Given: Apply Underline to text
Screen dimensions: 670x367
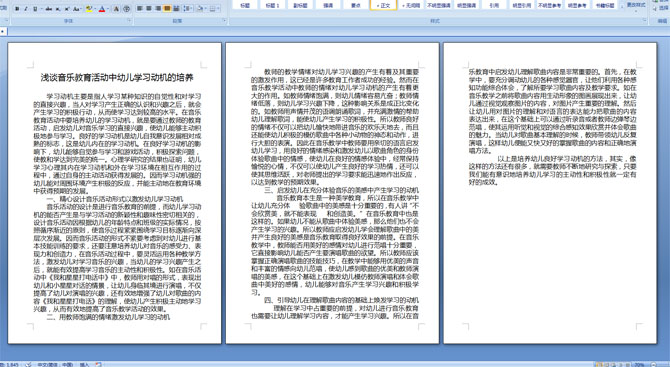Looking at the screenshot, I should pos(35,9).
